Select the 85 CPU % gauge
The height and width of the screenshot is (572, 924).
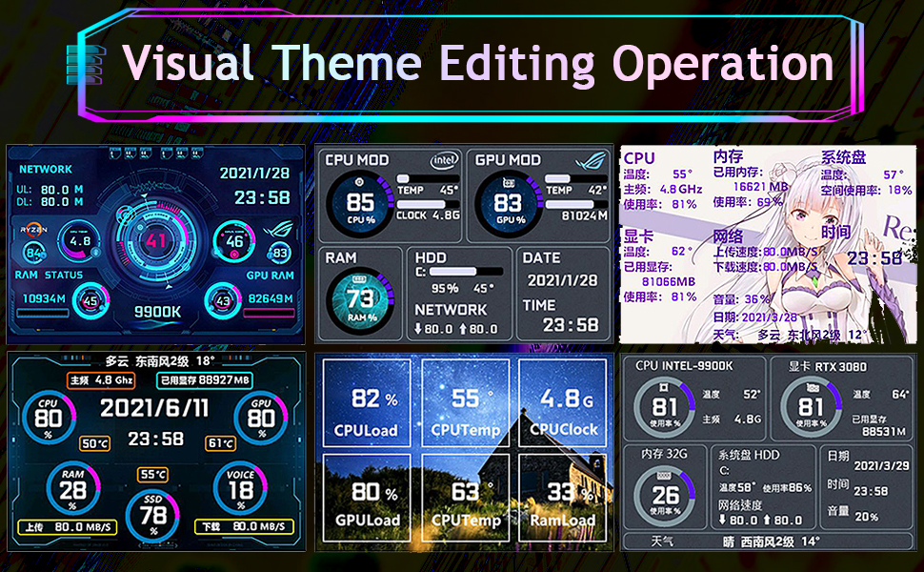tap(360, 204)
